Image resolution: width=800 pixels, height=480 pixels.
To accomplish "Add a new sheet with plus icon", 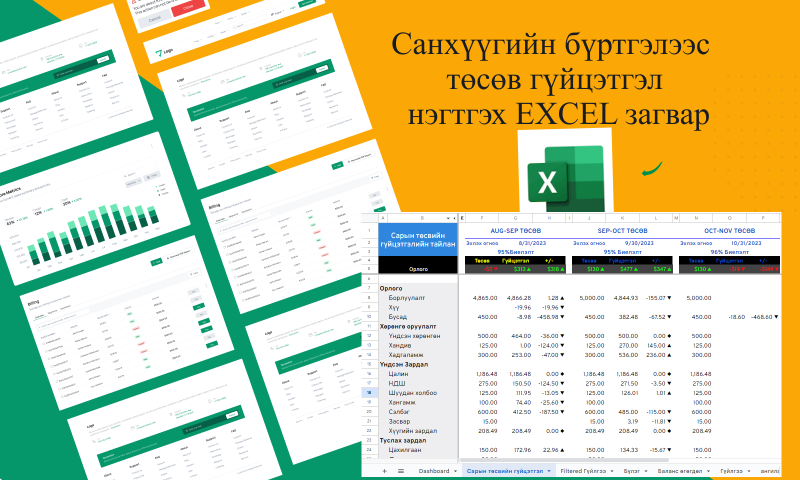I will click(x=384, y=471).
